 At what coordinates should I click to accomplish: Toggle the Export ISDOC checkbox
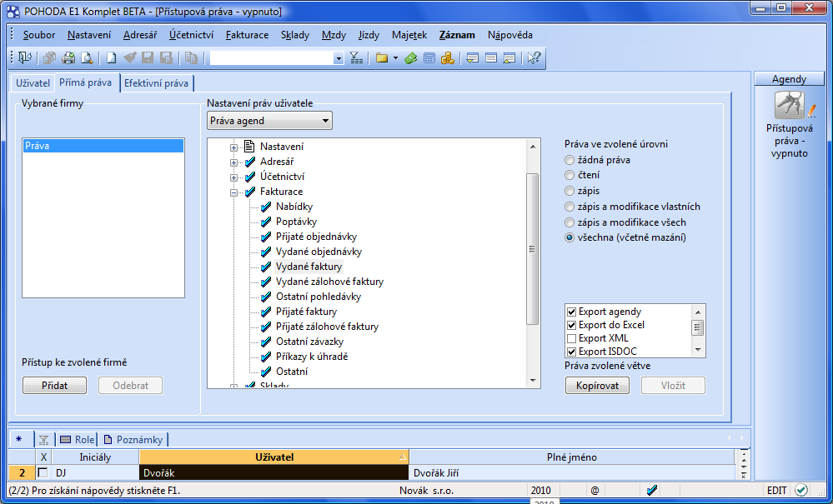(572, 352)
